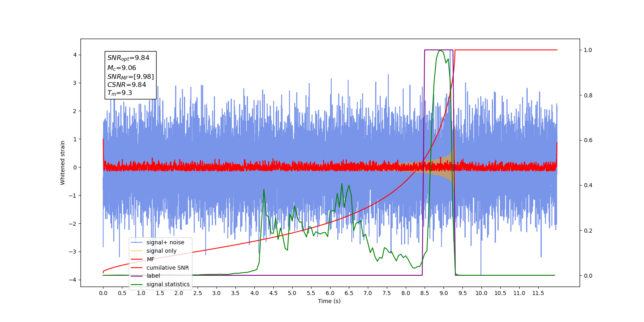
Task: Click the 'Whitened strain' y-axis label
Action: pos(63,163)
